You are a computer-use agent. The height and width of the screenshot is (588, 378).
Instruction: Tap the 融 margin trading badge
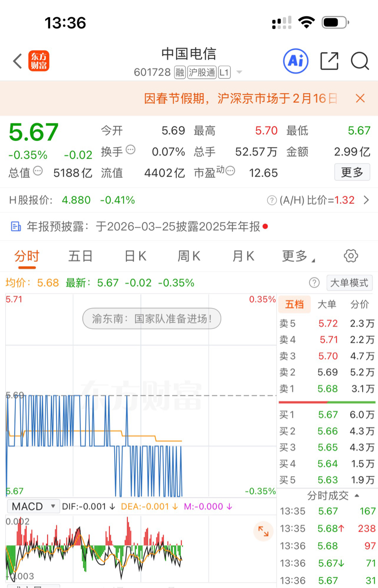click(x=180, y=72)
